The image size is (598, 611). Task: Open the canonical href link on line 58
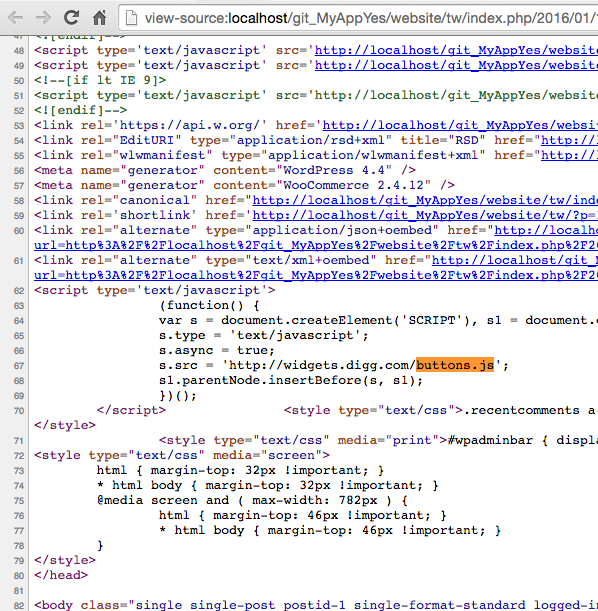425,200
